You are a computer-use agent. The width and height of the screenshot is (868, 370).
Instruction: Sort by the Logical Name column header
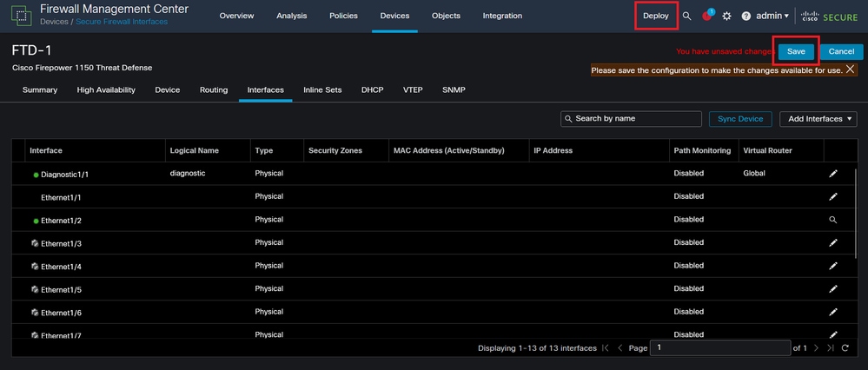coord(195,150)
